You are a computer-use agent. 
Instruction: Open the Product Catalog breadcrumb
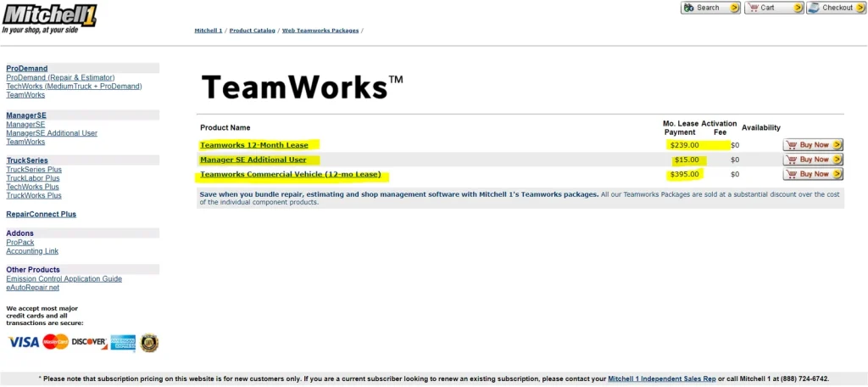click(x=252, y=31)
